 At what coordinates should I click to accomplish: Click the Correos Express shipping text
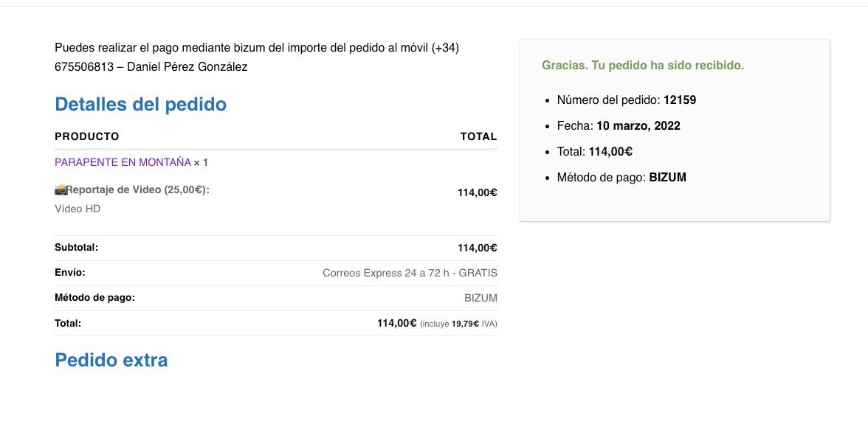[410, 273]
